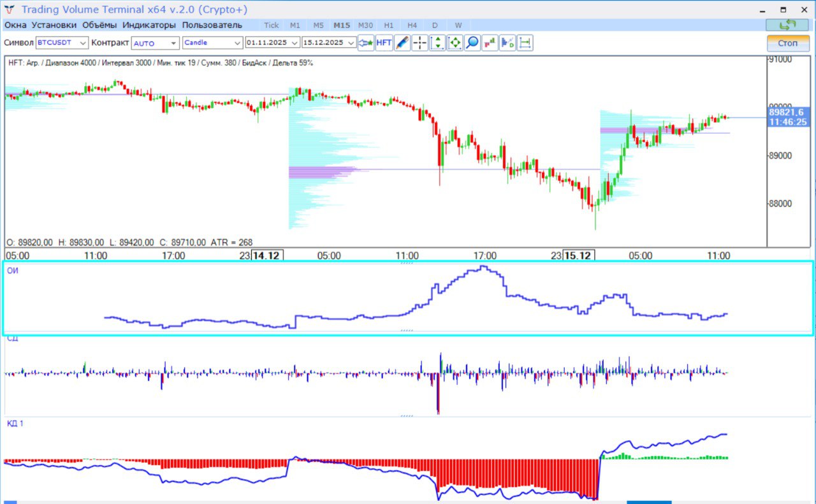
Task: Open the Индикаторы menu
Action: [149, 25]
